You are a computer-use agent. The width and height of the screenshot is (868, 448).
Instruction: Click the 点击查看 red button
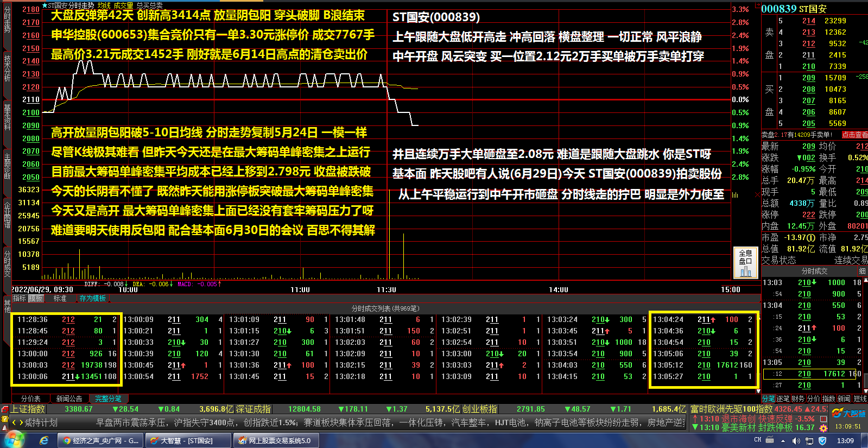coord(854,135)
